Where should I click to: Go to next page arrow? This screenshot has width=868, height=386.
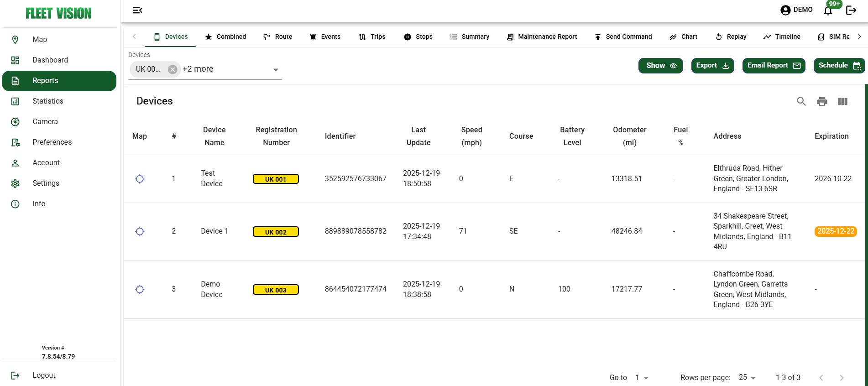point(842,378)
